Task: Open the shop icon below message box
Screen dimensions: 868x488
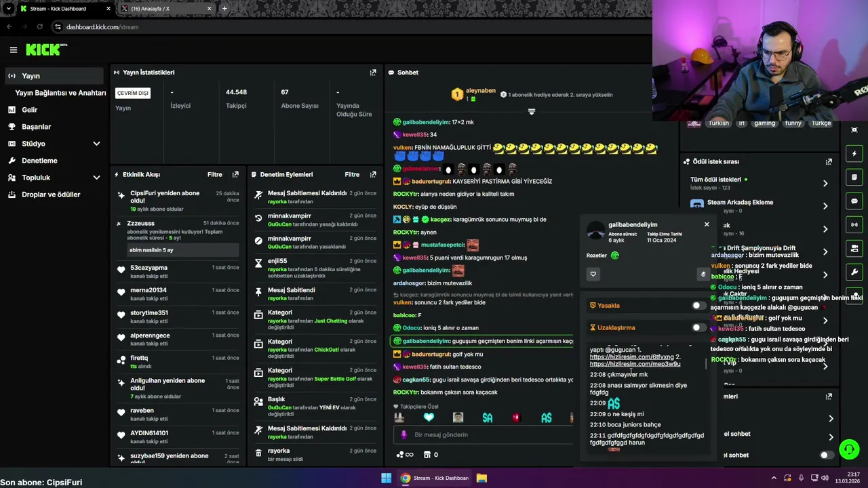Action: 427,455
